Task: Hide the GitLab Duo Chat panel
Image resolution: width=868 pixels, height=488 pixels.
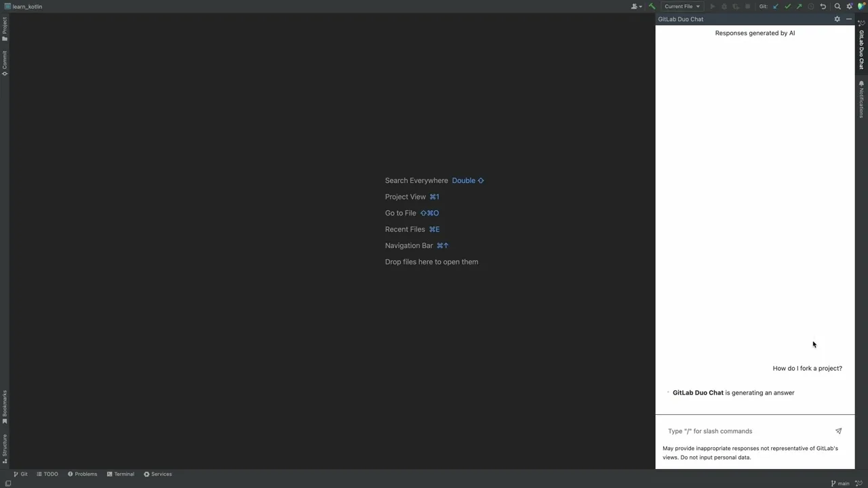Action: tap(848, 19)
